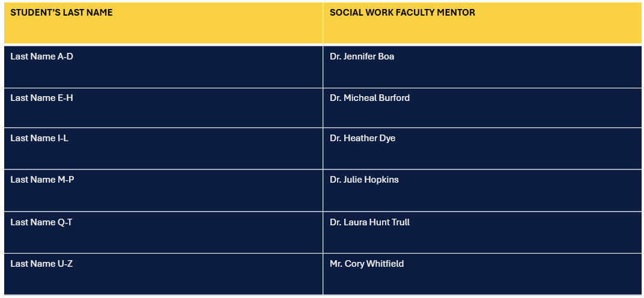Click Dr. Julie Hopkins' name

(x=364, y=180)
